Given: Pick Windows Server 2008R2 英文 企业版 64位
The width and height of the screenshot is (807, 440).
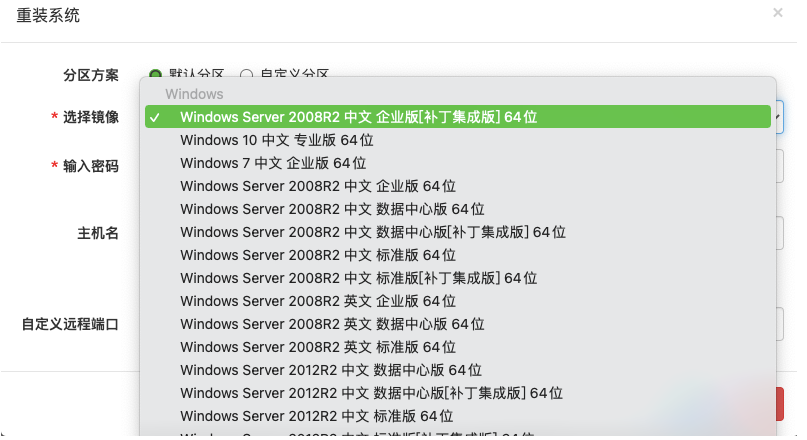Looking at the screenshot, I should 318,301.
